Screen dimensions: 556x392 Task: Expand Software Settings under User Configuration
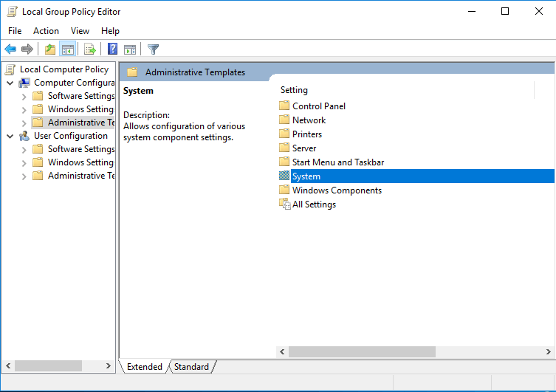tap(24, 150)
